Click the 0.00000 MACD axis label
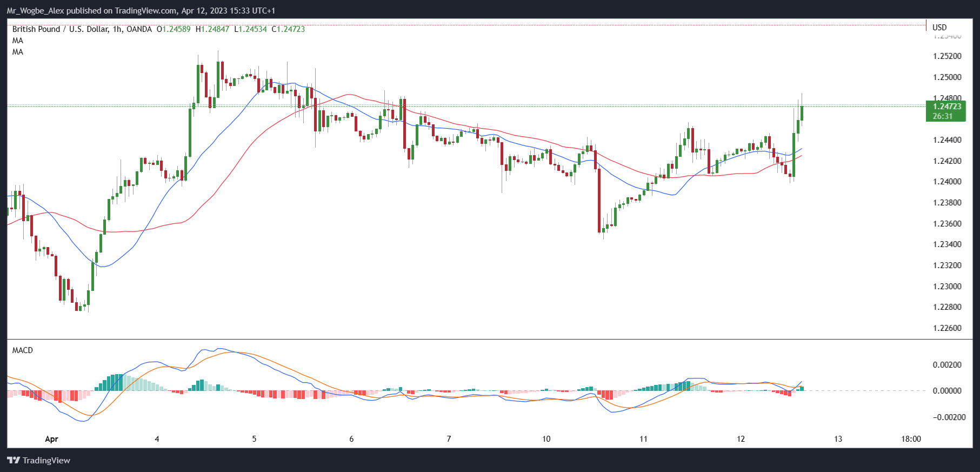 click(947, 391)
